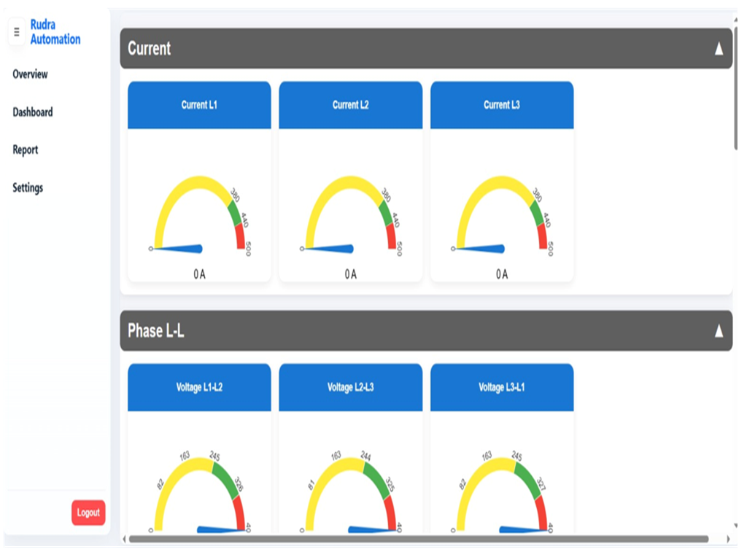Select the Phase L-L section header title

pos(156,331)
